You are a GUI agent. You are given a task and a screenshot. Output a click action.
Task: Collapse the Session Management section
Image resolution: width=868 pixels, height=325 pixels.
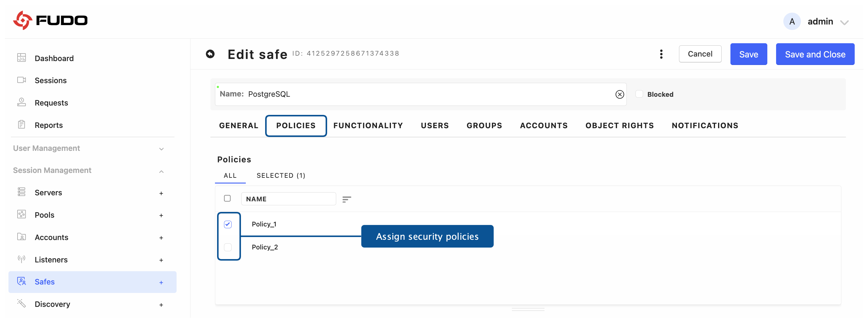point(161,171)
